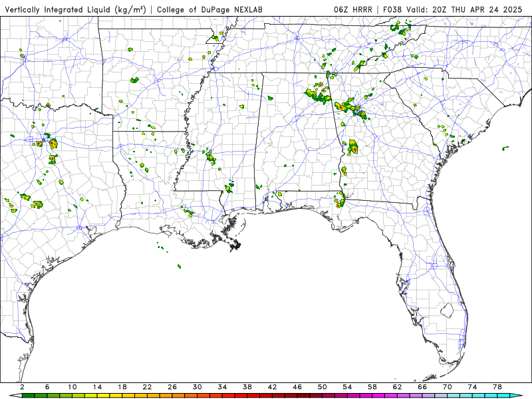Click the "College of DuPage NEXLAB" label
532x399 pixels.
209,9
